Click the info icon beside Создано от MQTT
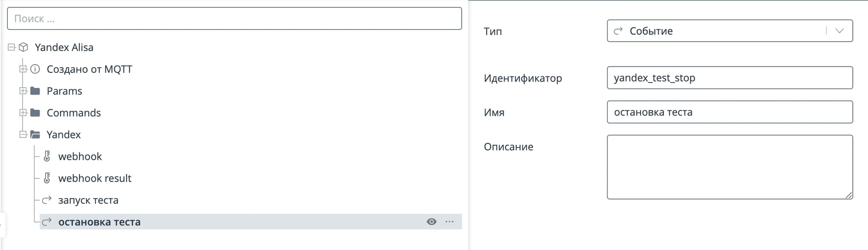This screenshot has height=250, width=868. click(x=35, y=69)
